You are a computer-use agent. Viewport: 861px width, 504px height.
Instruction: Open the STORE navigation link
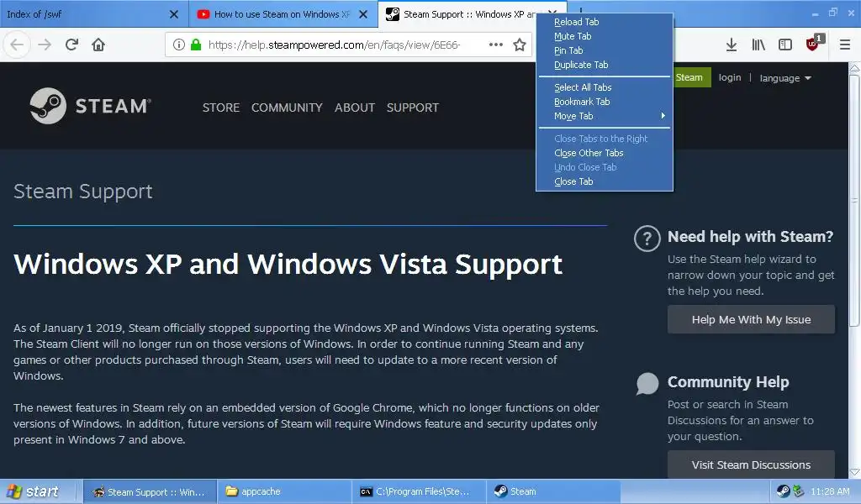click(221, 108)
